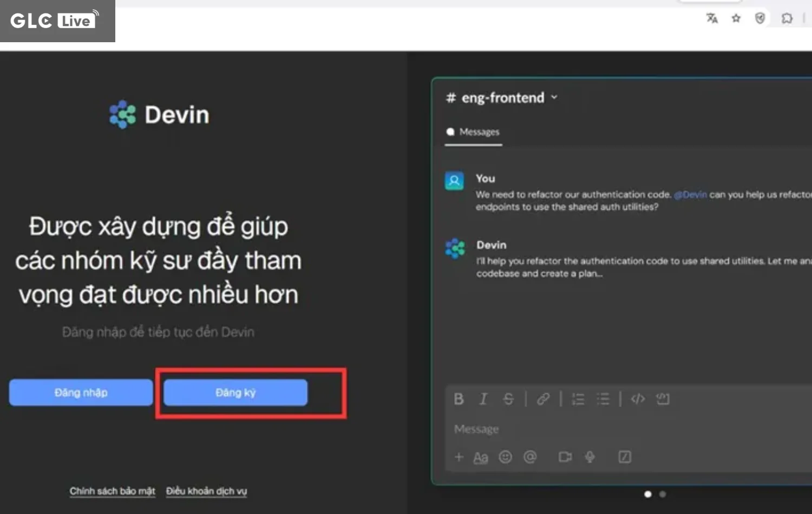Open the Chính sách bảo mật link
Viewport: 812px width, 514px height.
pyautogui.click(x=112, y=491)
